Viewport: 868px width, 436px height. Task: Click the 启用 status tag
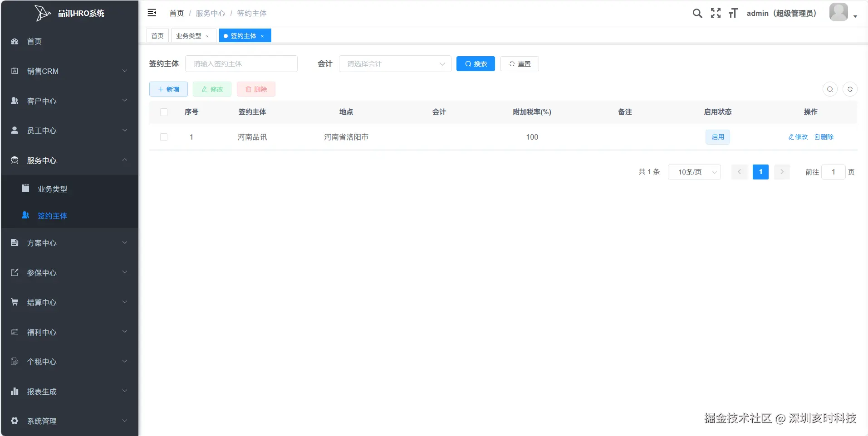[718, 137]
